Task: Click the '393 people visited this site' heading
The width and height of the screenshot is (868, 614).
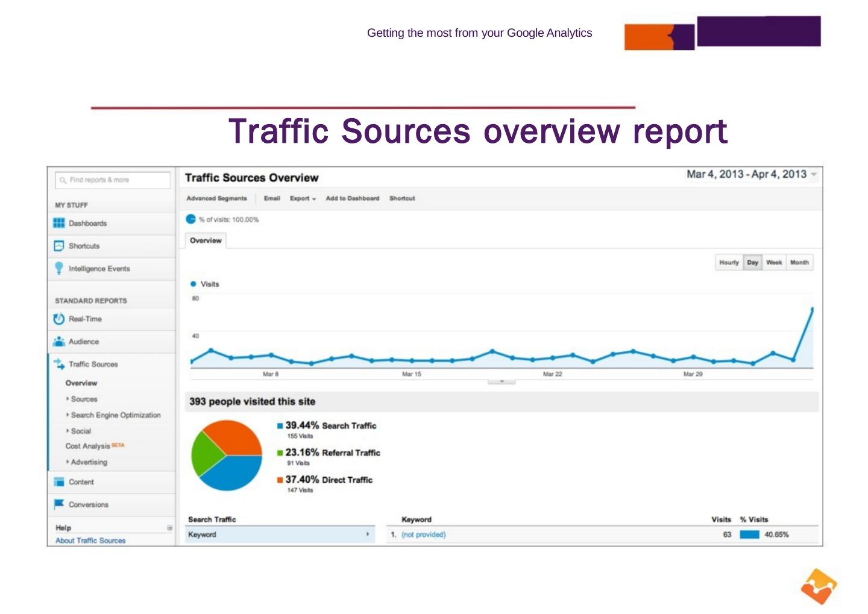Action: coord(252,402)
